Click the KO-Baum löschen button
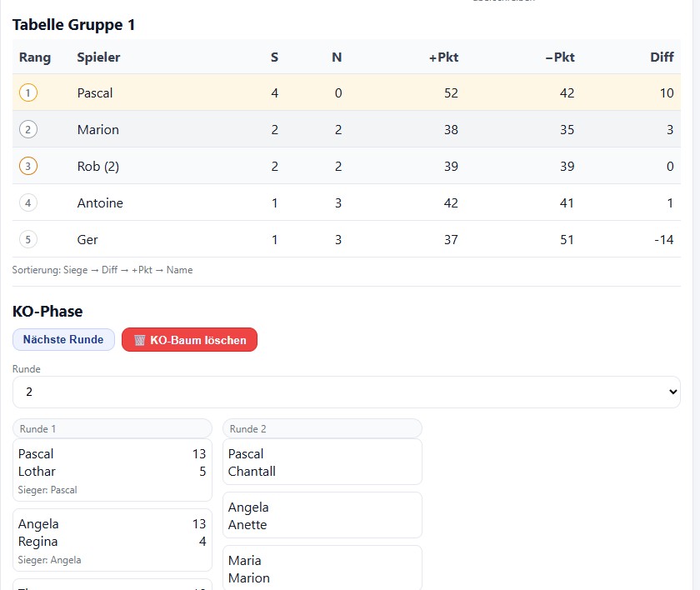Screen dimensions: 700x590 [x=189, y=339]
